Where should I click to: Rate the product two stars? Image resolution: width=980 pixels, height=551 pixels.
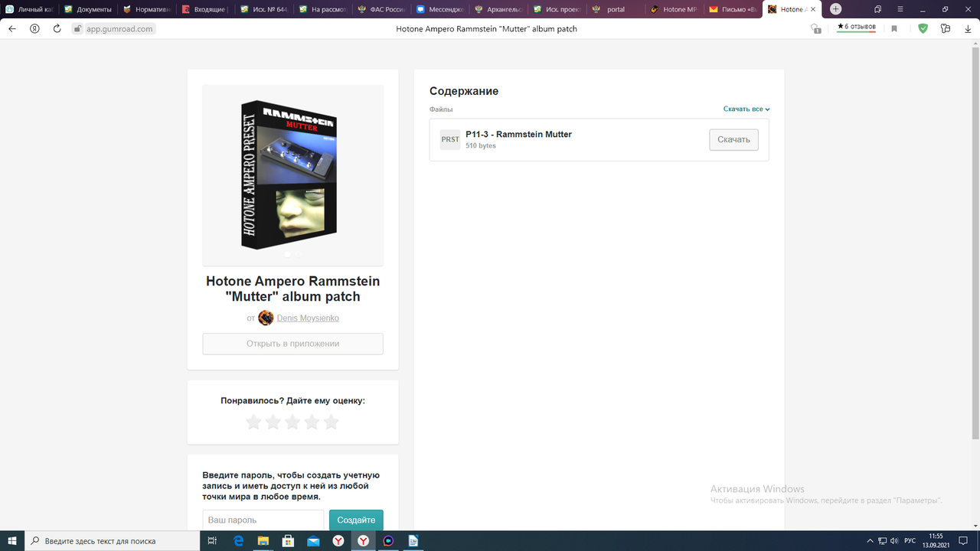pos(273,422)
